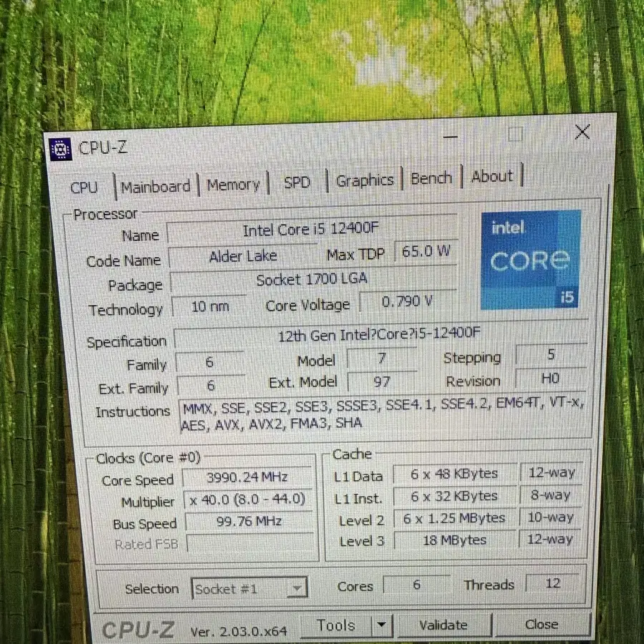Click the Core Speed value 3990.24 MHz
This screenshot has height=644, width=644.
247,478
